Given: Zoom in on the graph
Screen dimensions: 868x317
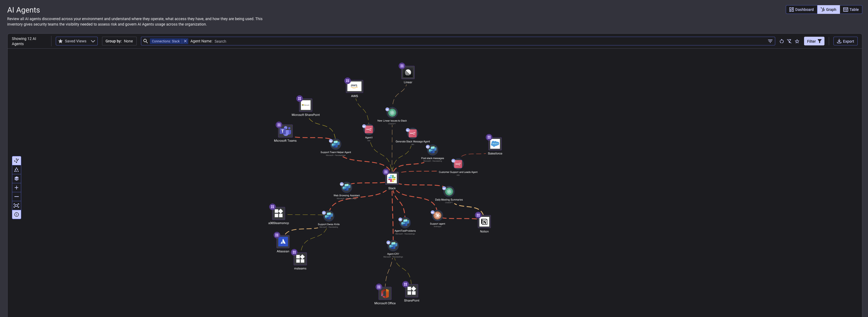Looking at the screenshot, I should coord(16,187).
